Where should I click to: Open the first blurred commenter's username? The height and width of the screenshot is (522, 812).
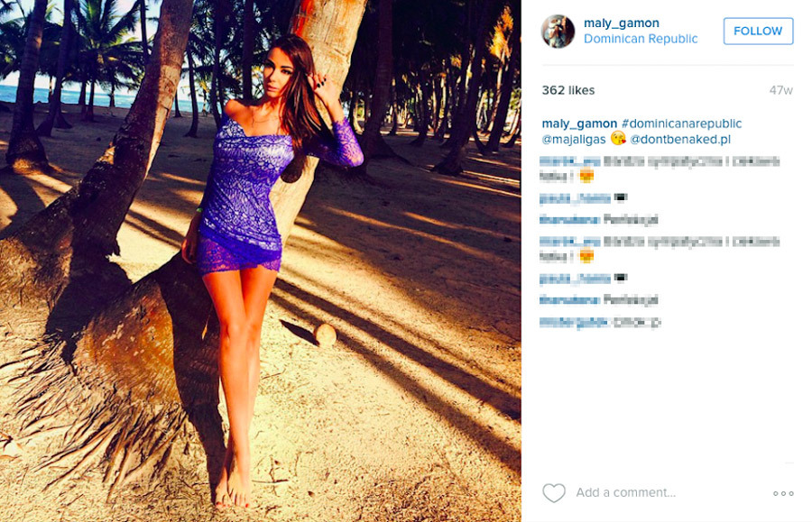tap(569, 161)
